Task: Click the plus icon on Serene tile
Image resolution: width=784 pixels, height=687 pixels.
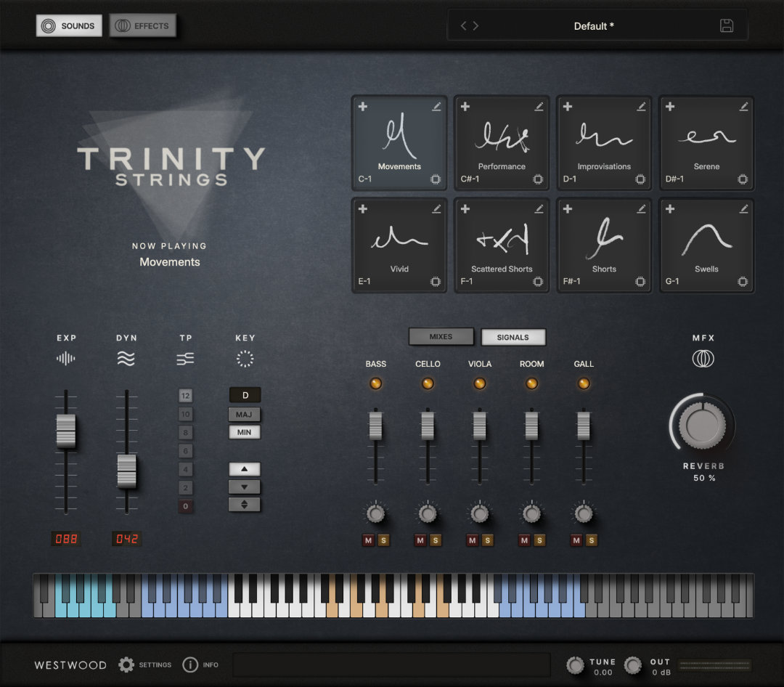Action: pos(670,107)
